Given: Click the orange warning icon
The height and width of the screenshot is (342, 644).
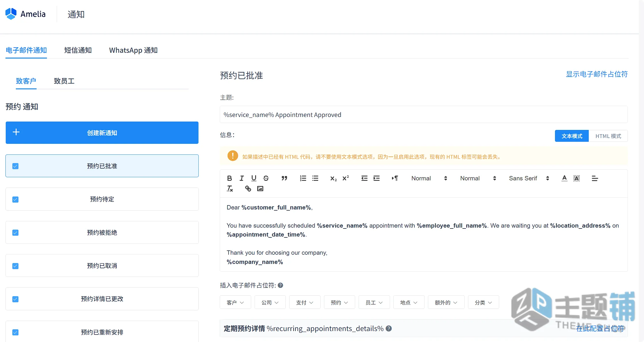Looking at the screenshot, I should pos(233,156).
